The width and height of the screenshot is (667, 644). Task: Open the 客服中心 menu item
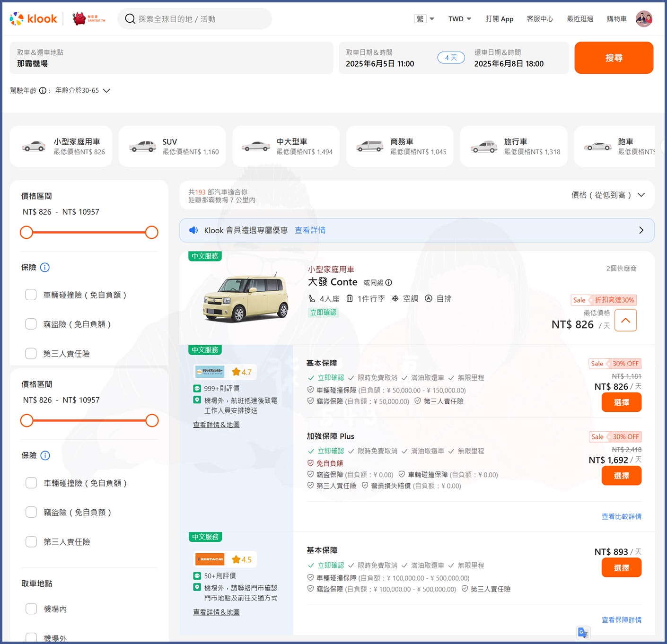540,19
